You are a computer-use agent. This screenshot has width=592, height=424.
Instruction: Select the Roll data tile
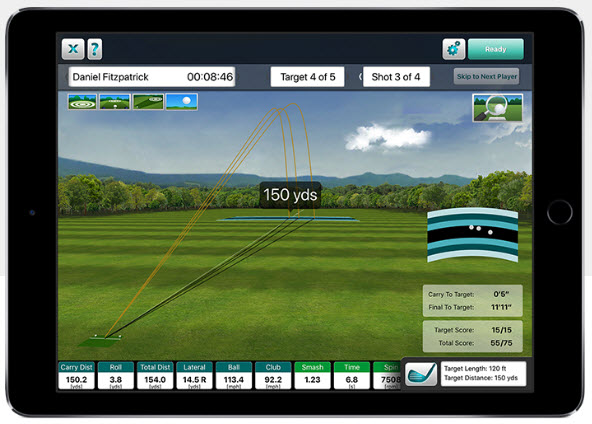pos(116,376)
